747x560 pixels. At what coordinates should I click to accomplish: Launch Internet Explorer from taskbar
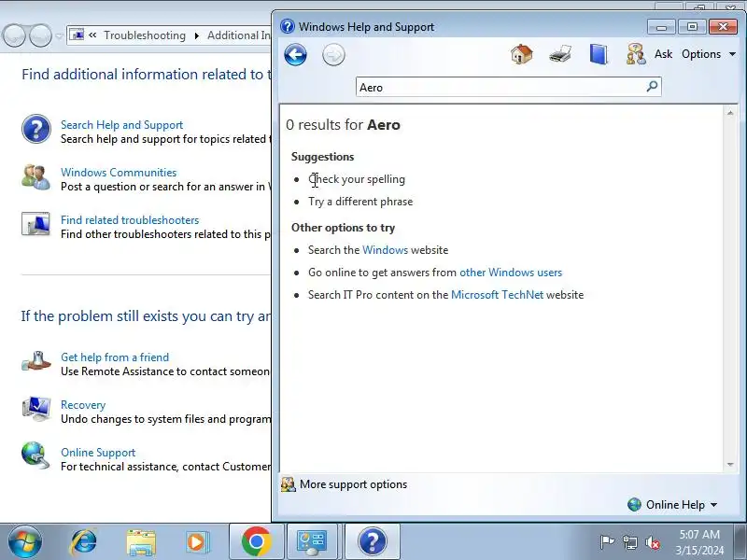(84, 542)
